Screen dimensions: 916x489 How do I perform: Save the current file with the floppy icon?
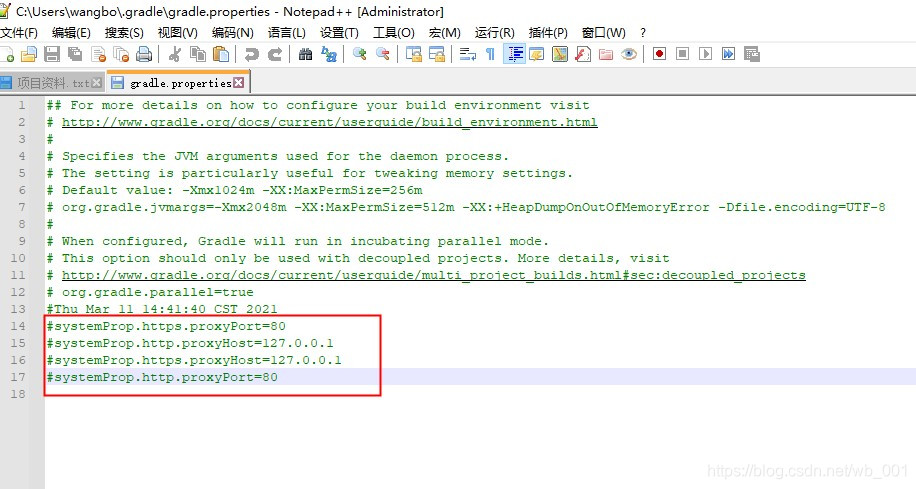(52, 54)
